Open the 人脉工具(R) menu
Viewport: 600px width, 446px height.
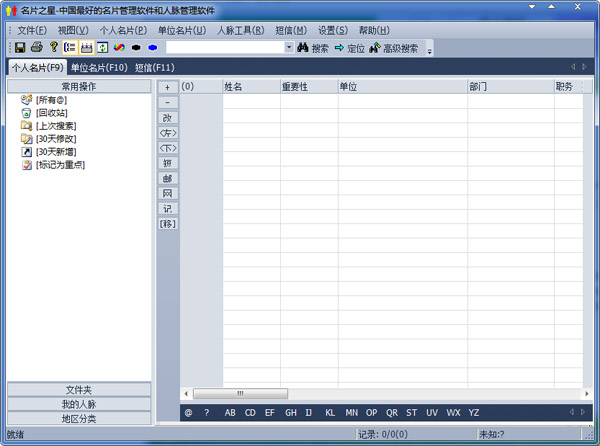coord(241,30)
